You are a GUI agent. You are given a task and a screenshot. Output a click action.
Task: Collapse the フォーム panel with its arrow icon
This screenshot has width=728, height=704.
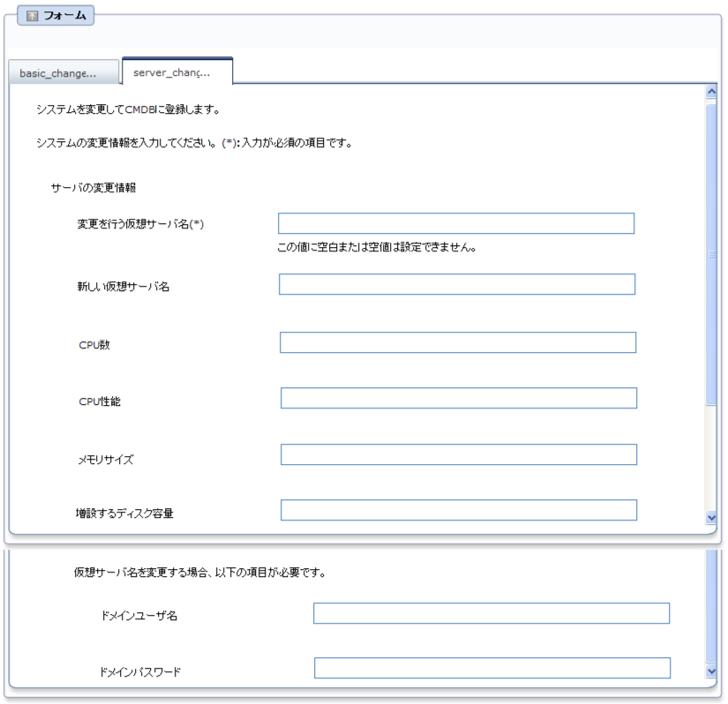[x=32, y=16]
